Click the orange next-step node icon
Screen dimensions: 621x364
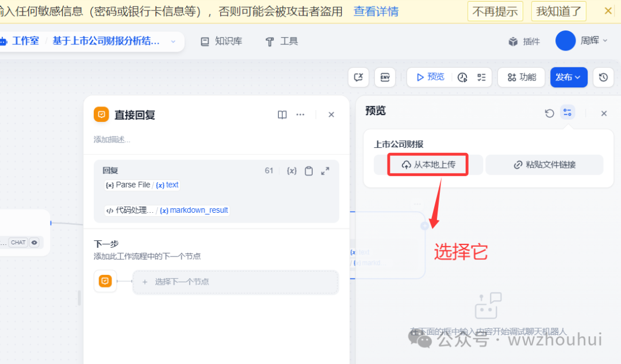105,281
